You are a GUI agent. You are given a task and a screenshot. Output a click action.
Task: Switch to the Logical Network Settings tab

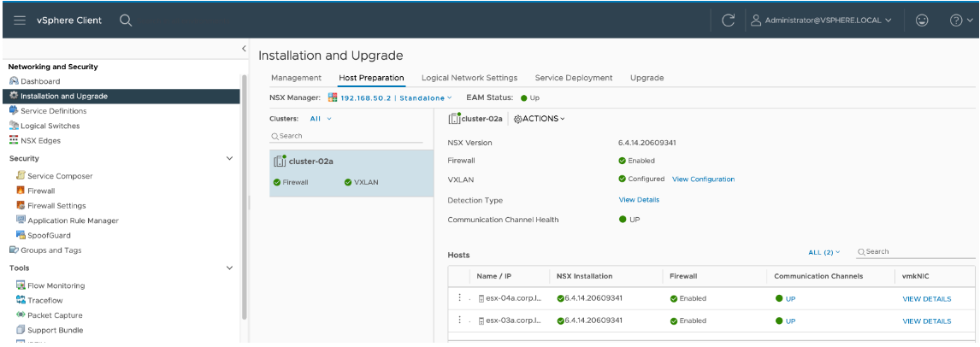pyautogui.click(x=469, y=78)
